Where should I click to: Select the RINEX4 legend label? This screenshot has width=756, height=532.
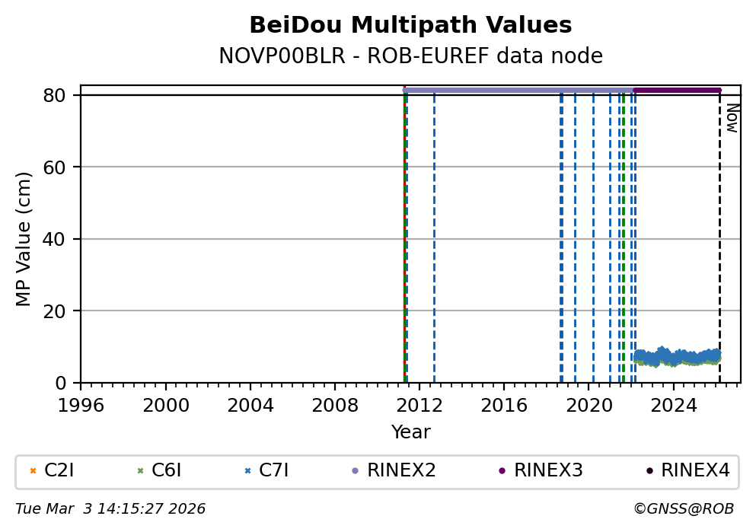(695, 471)
